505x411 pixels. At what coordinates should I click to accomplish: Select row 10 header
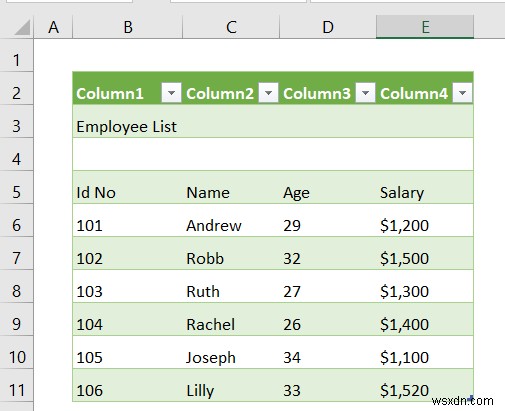16,352
